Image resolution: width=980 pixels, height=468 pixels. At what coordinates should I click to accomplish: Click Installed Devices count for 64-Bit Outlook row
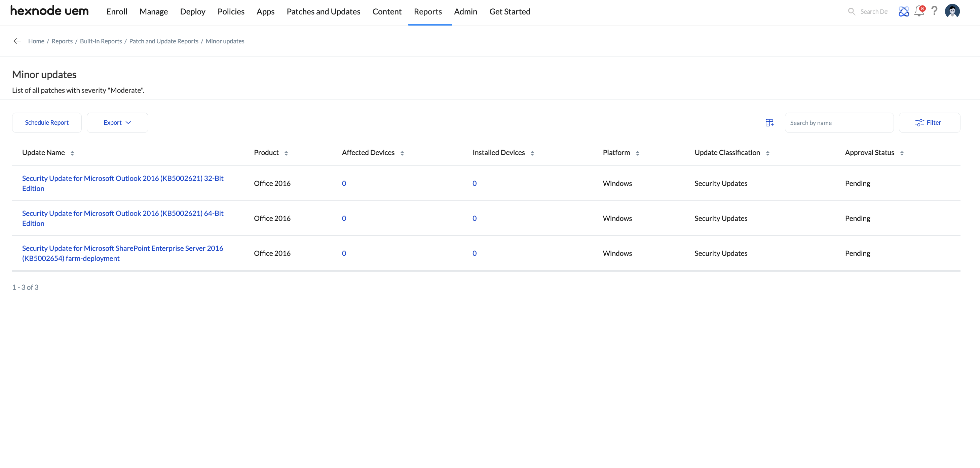coord(475,218)
